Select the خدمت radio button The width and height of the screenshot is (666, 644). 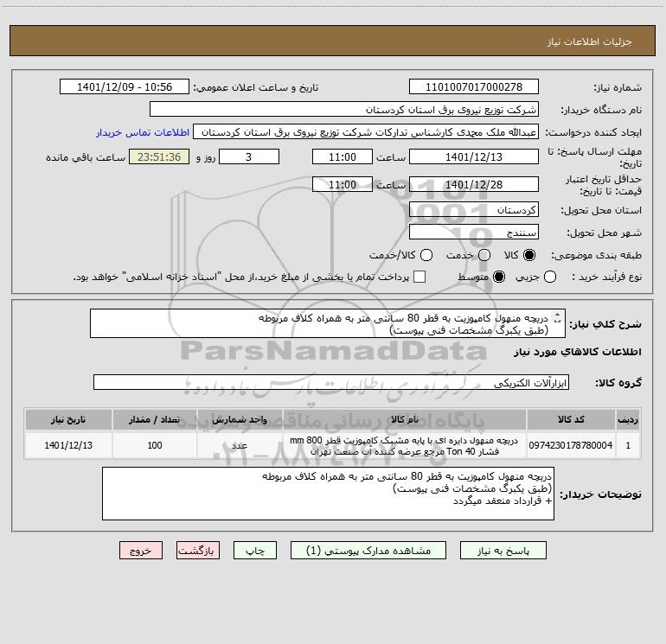484,255
